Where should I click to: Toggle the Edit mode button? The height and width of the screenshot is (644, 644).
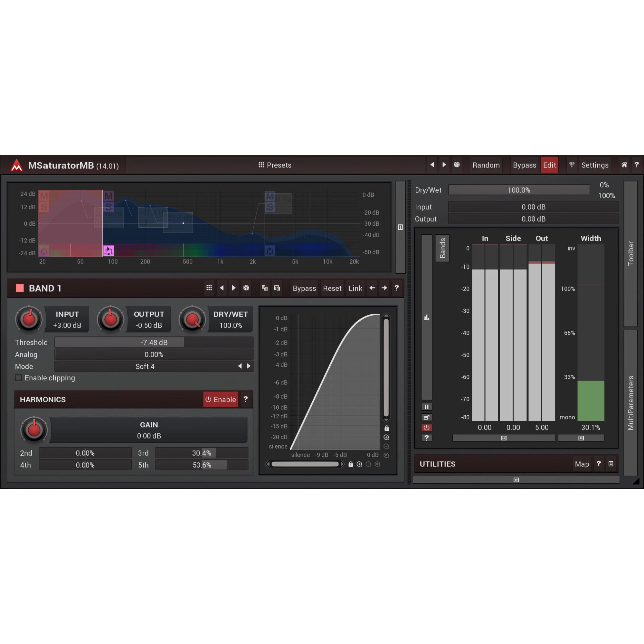(x=549, y=165)
